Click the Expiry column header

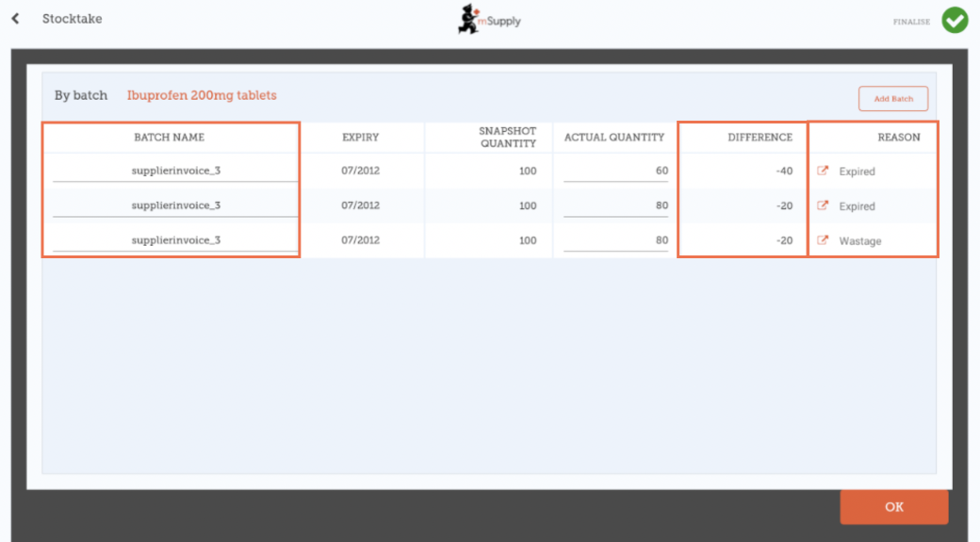(x=360, y=138)
